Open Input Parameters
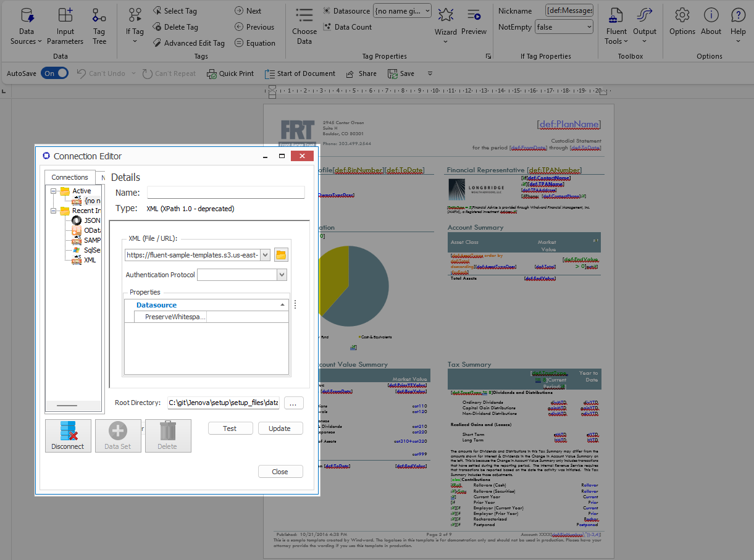The image size is (754, 560). tap(65, 26)
